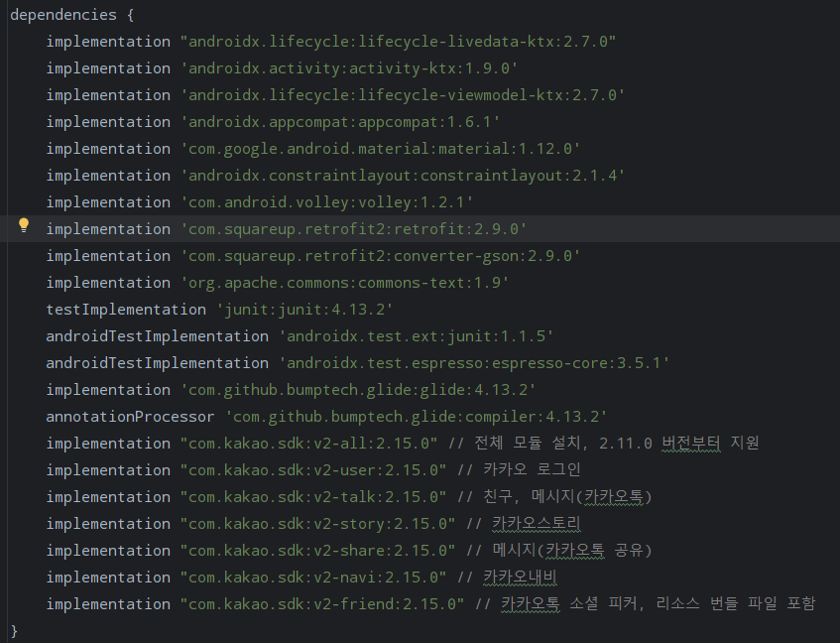Click the implementation keyword on the volley line

[108, 202]
